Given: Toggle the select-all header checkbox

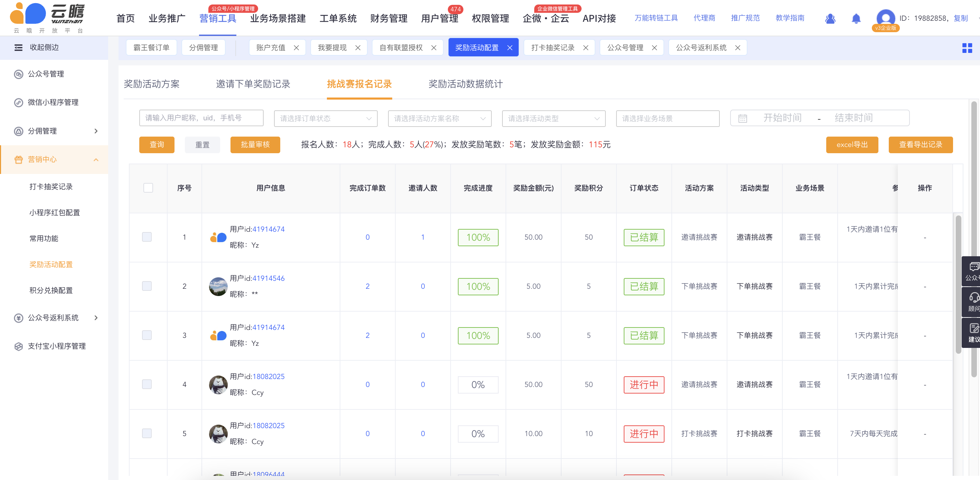Looking at the screenshot, I should 148,188.
